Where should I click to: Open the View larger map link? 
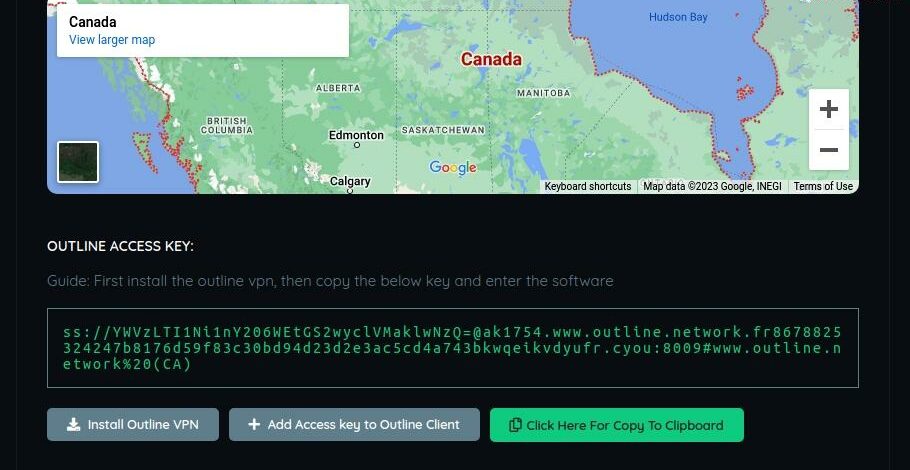point(112,40)
